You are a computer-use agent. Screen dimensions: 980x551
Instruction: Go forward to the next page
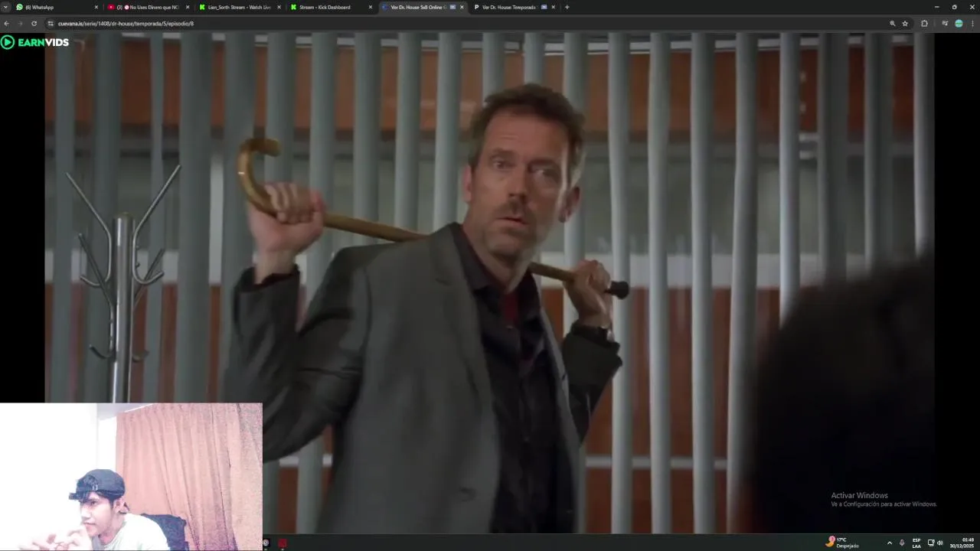point(20,24)
